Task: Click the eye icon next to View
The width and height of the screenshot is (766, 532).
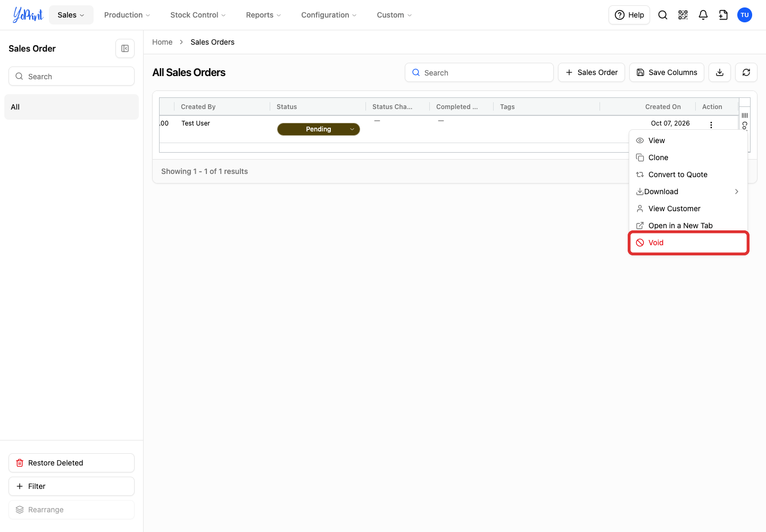Action: click(x=640, y=140)
